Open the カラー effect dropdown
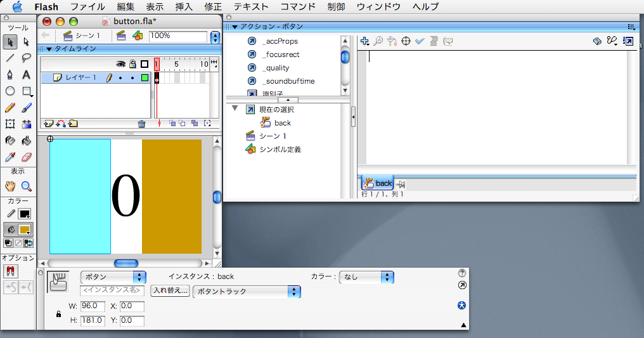The width and height of the screenshot is (644, 338). pyautogui.click(x=368, y=277)
